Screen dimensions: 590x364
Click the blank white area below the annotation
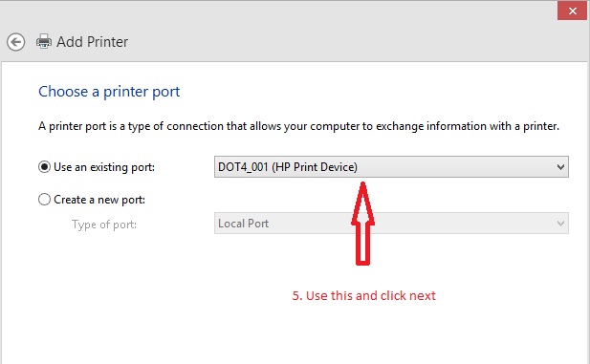click(294, 334)
